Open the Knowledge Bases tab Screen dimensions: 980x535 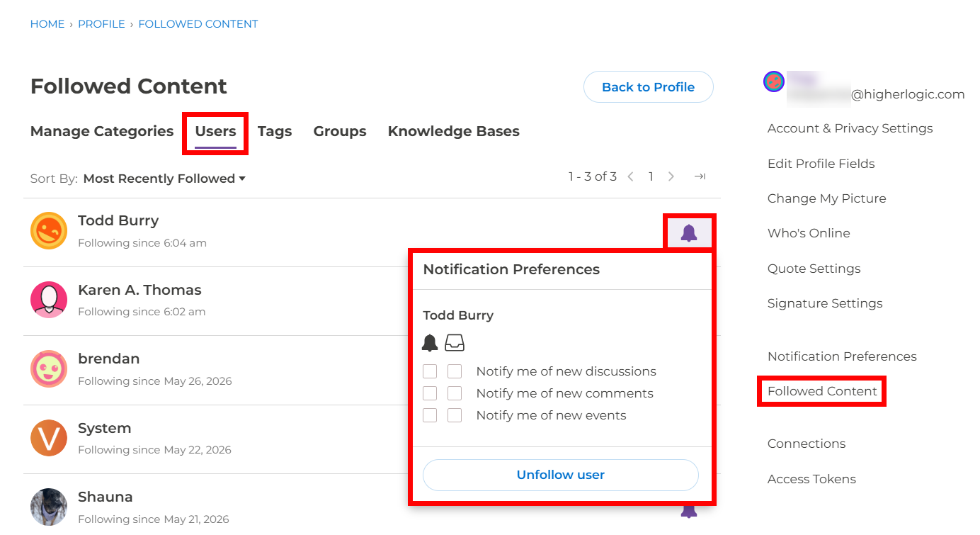[x=454, y=131]
